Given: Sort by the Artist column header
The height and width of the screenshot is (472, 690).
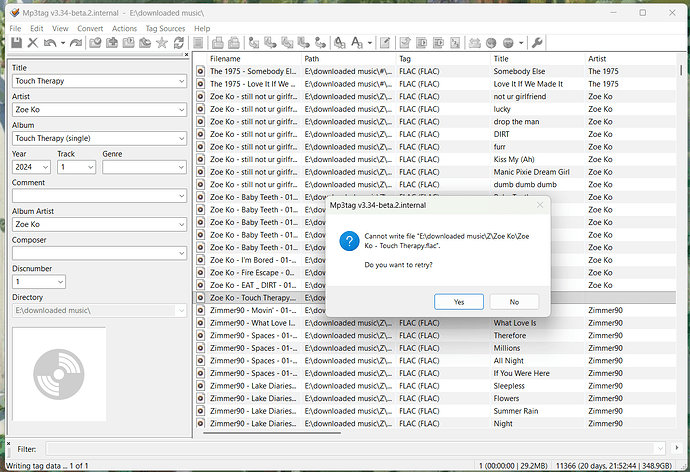Looking at the screenshot, I should [630, 59].
